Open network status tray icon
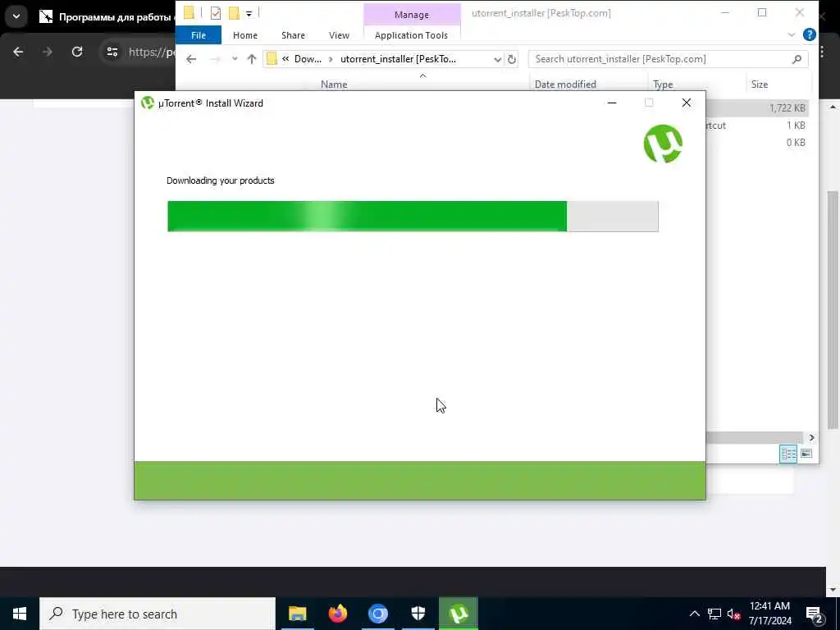Screen dimensions: 840x630 714,614
